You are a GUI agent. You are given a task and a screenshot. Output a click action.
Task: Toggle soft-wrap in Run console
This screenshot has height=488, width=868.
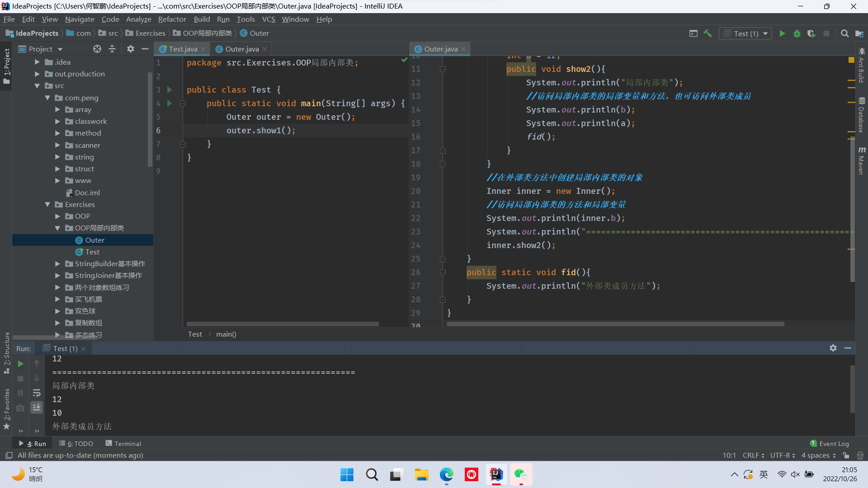(37, 393)
